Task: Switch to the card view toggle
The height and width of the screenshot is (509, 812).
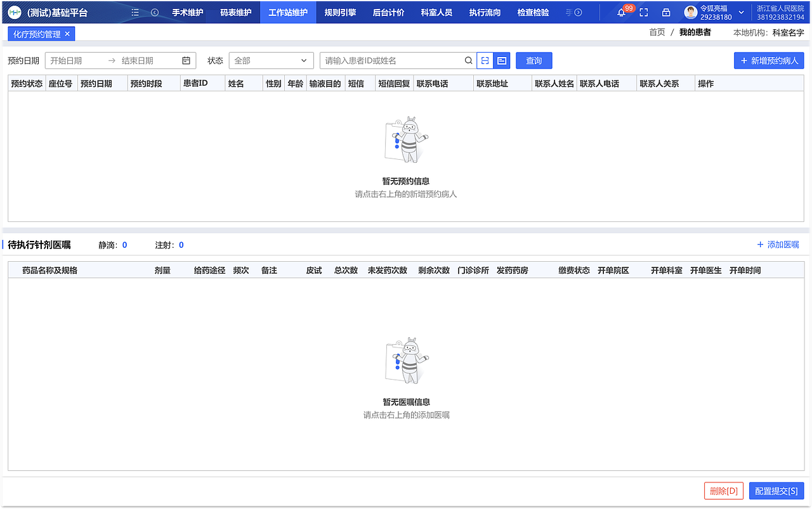Action: 502,60
